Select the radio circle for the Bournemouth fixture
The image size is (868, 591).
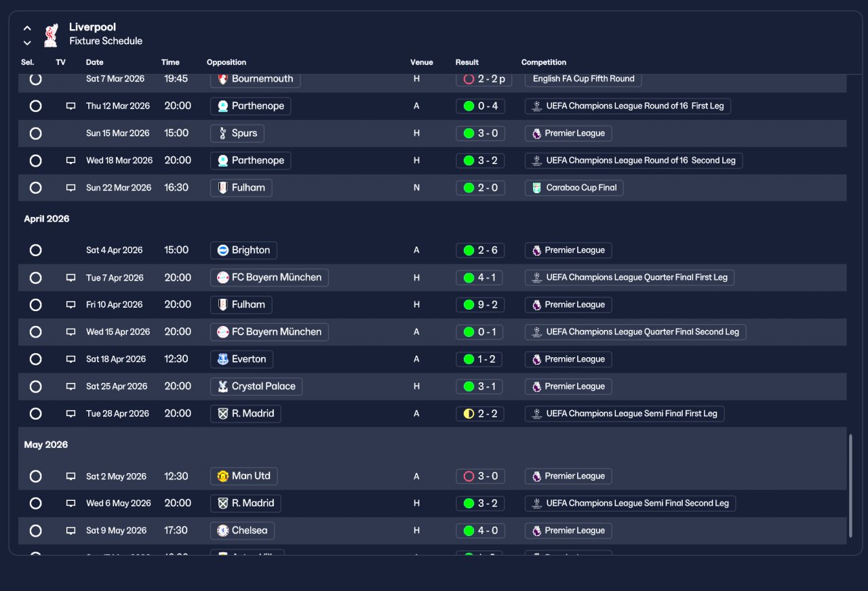tap(36, 79)
